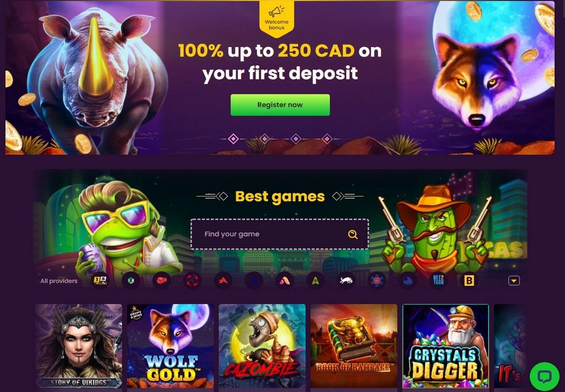
Task: Open the Crystals Digger game thumbnail
Action: [445, 346]
